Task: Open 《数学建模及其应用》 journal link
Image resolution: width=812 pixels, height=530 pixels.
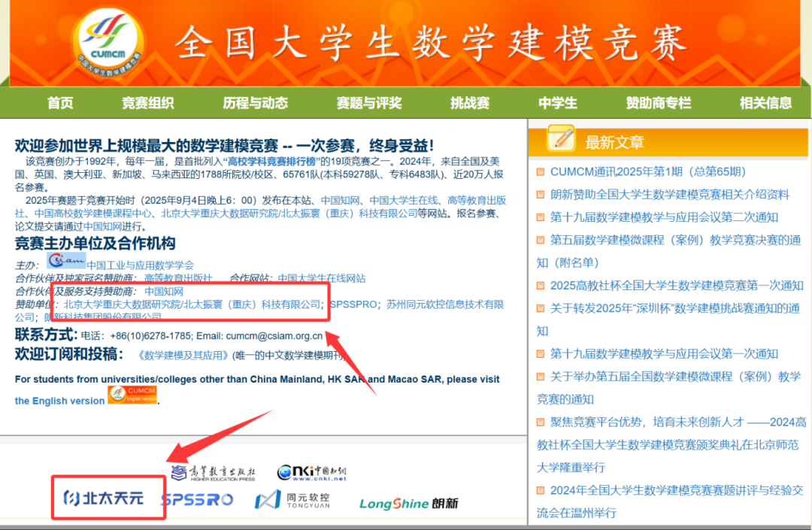Action: (183, 355)
